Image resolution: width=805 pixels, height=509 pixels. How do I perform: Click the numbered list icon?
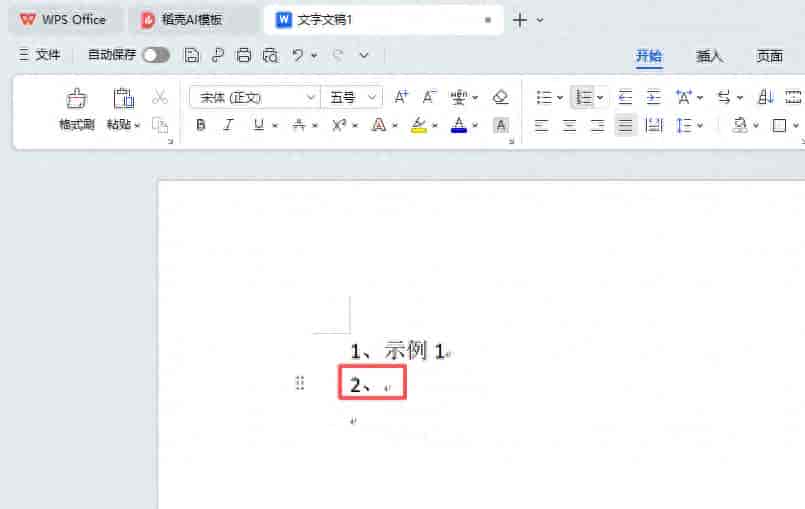[583, 97]
